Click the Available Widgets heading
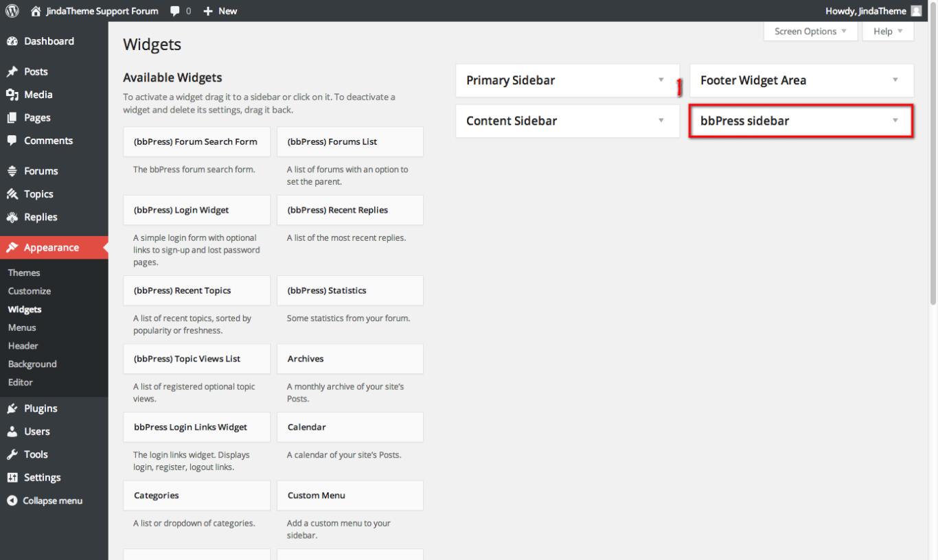 point(172,78)
